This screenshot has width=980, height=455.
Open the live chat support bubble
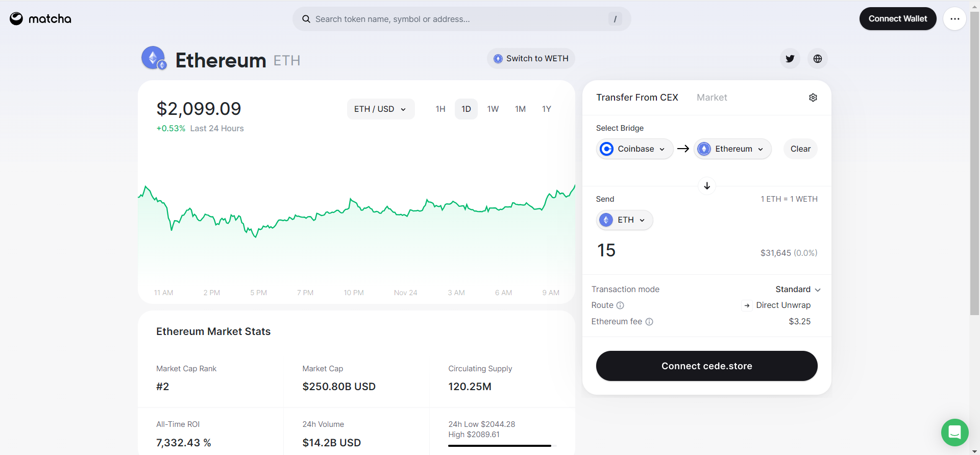click(x=954, y=432)
